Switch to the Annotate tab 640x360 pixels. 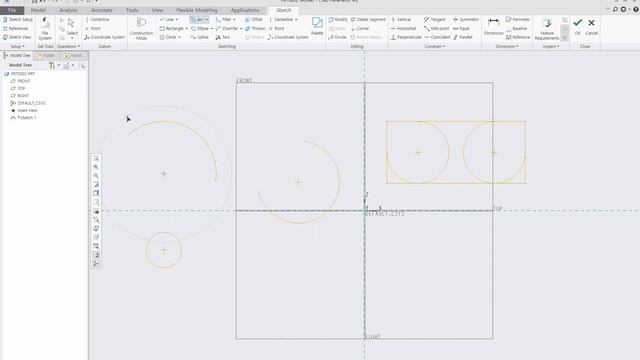[x=101, y=10]
